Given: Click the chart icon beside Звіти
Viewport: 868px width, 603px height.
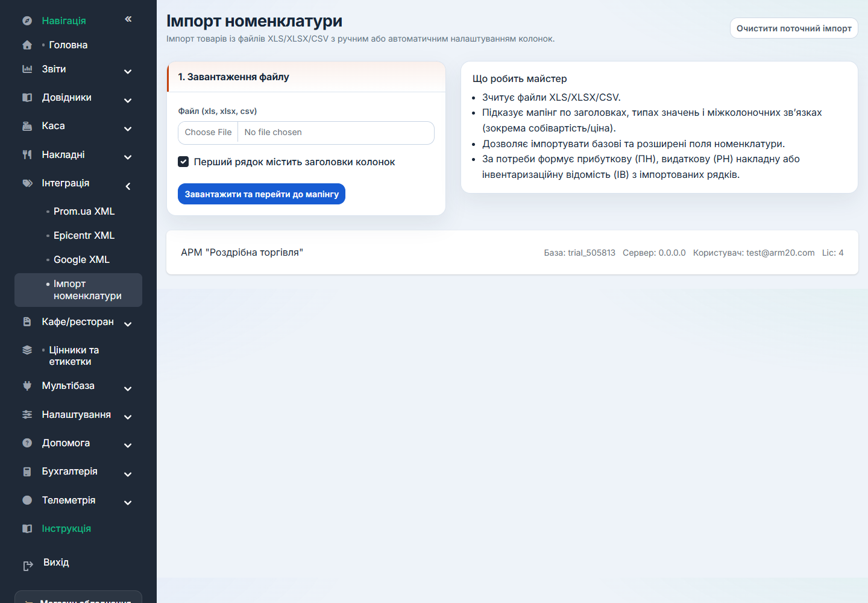Looking at the screenshot, I should click(x=27, y=69).
